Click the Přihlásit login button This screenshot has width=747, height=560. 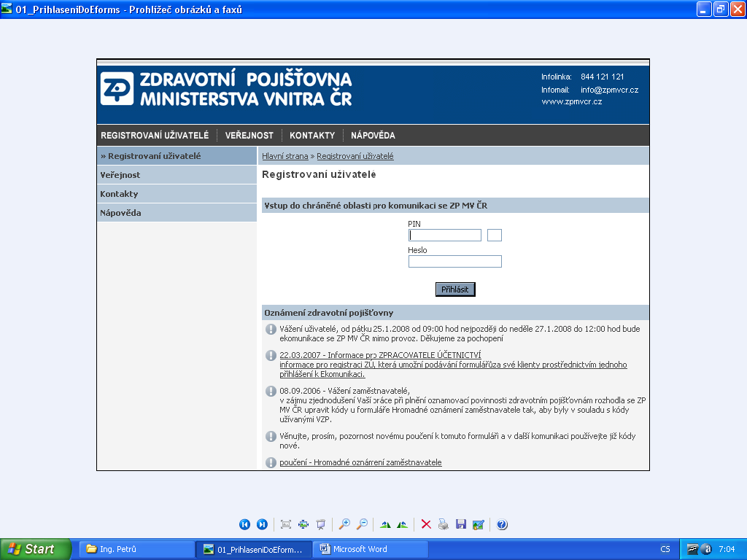(x=455, y=289)
